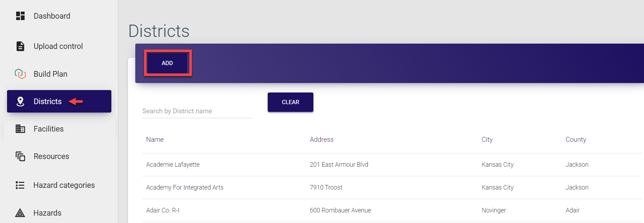Focus the Search by District name field

pyautogui.click(x=197, y=111)
